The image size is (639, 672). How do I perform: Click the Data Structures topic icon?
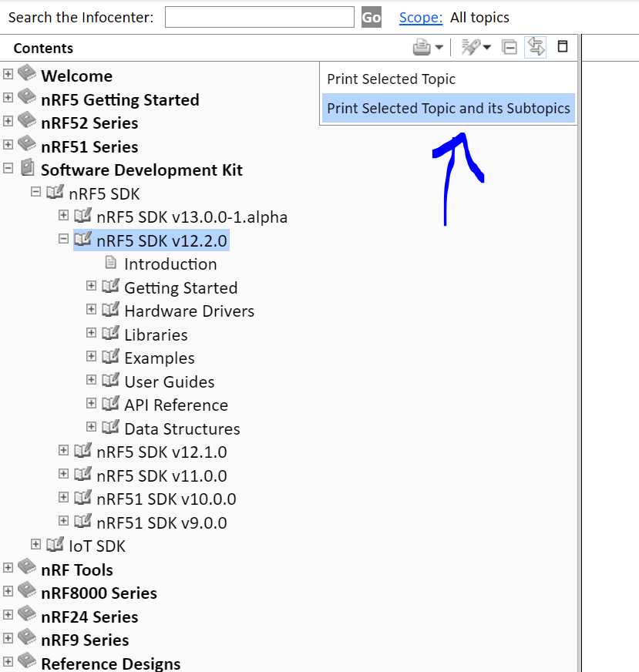[110, 427]
